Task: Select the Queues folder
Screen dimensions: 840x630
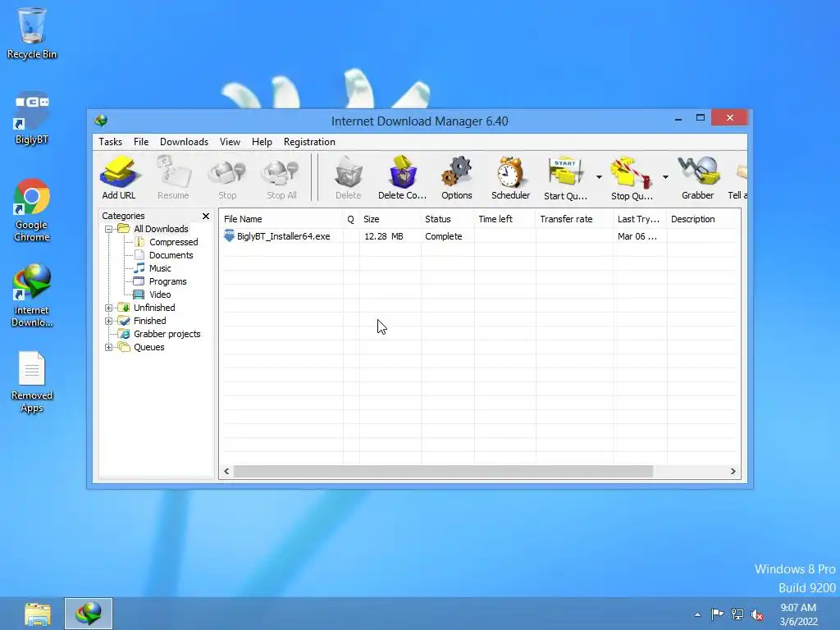Action: coord(149,347)
